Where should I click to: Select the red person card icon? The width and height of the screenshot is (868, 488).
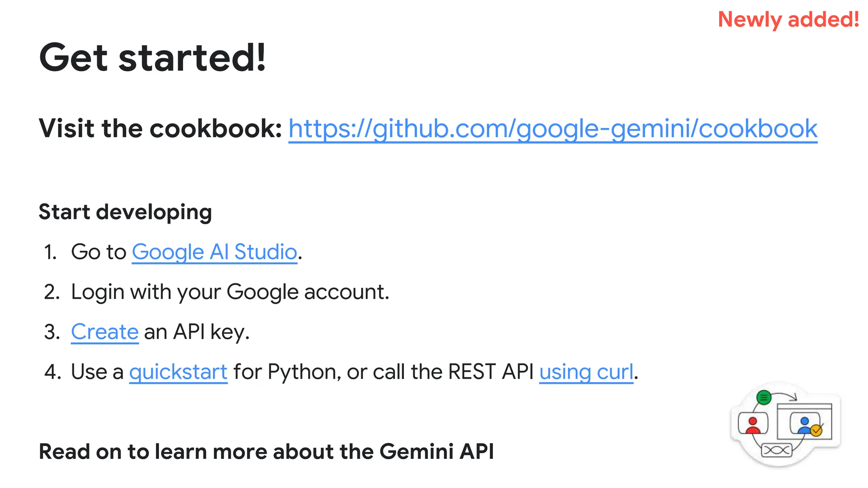pos(753,424)
